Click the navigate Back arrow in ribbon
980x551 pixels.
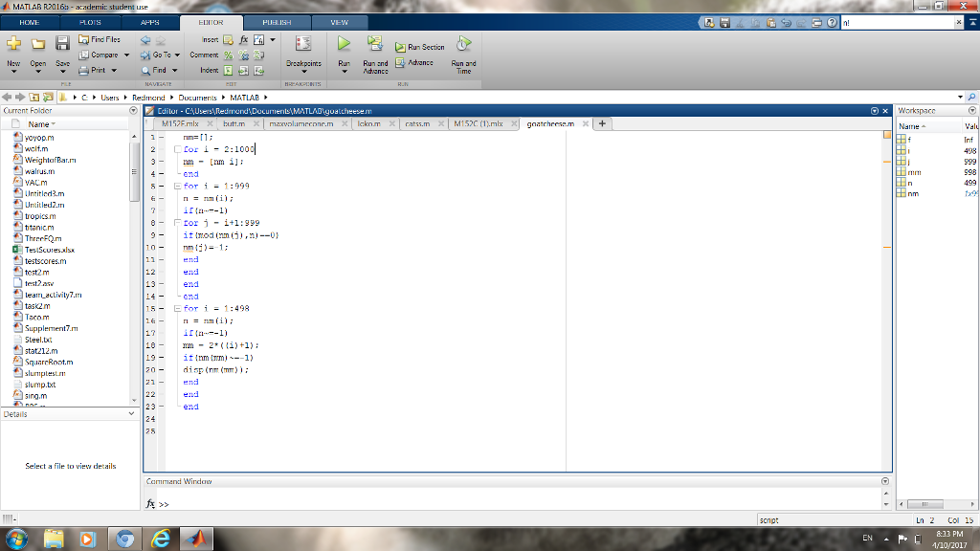(145, 40)
